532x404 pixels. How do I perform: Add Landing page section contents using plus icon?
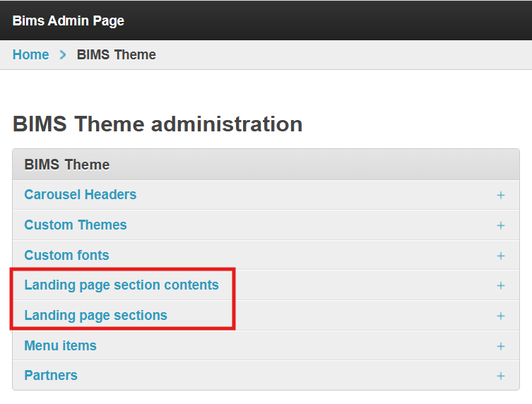click(501, 285)
